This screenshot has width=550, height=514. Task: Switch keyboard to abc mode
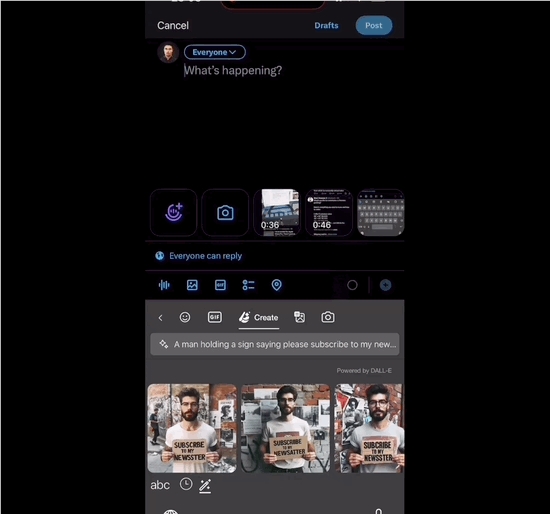pyautogui.click(x=160, y=485)
